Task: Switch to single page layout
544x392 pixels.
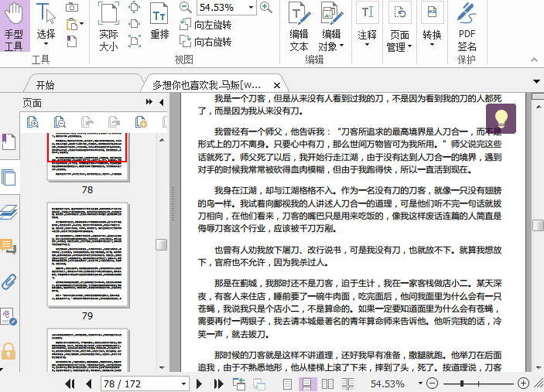Action: [x=287, y=383]
